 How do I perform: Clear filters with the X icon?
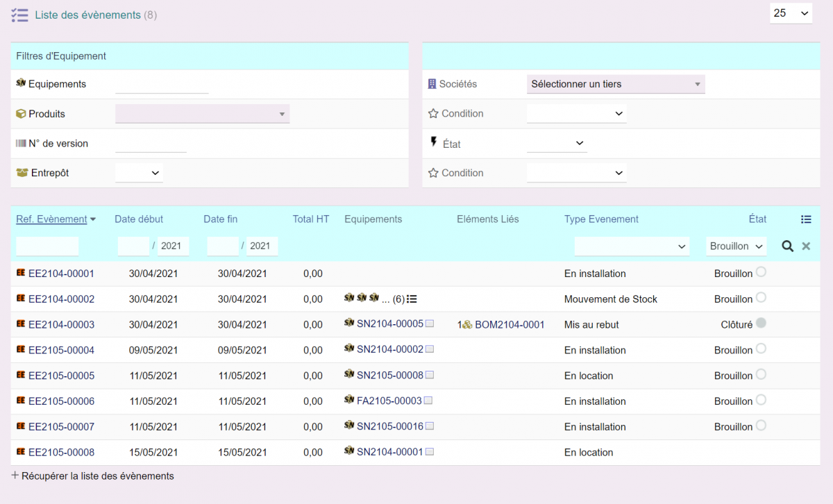(806, 246)
